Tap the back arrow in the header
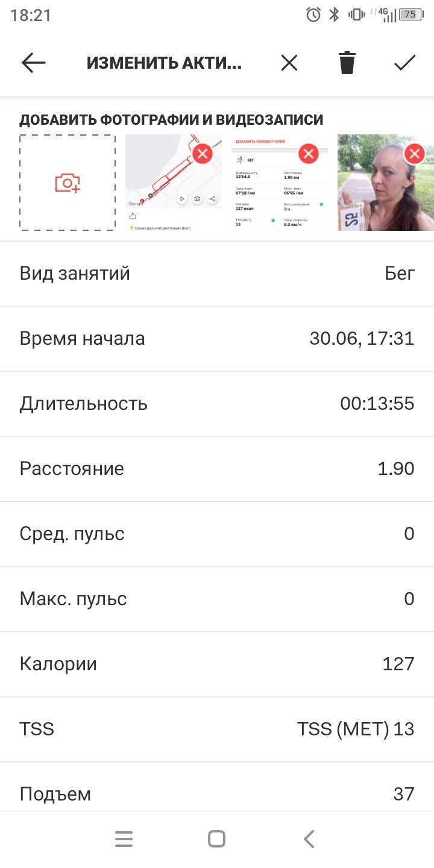 coord(34,63)
